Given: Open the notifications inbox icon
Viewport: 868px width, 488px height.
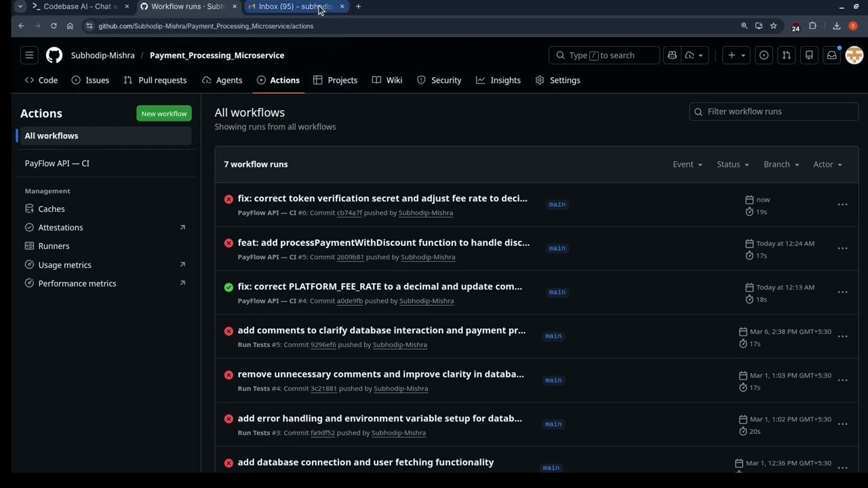Looking at the screenshot, I should point(831,56).
